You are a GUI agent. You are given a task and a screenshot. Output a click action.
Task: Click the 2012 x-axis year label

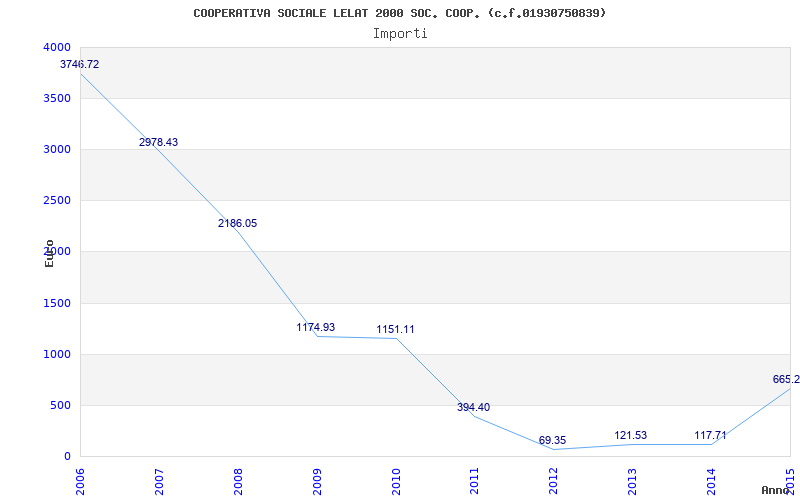[x=554, y=481]
